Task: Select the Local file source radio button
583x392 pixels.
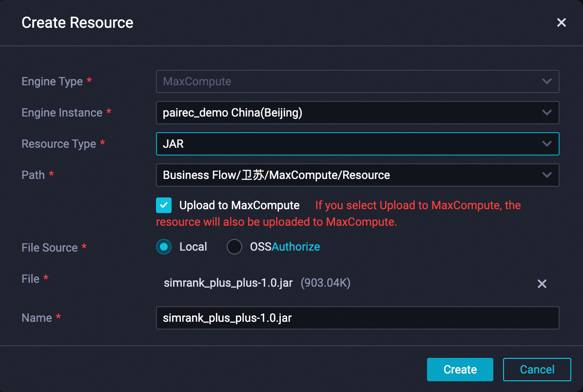Action: tap(164, 247)
